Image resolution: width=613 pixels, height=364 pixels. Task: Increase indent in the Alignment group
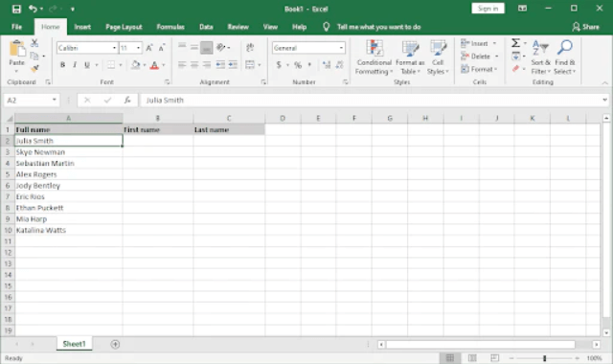coord(233,65)
